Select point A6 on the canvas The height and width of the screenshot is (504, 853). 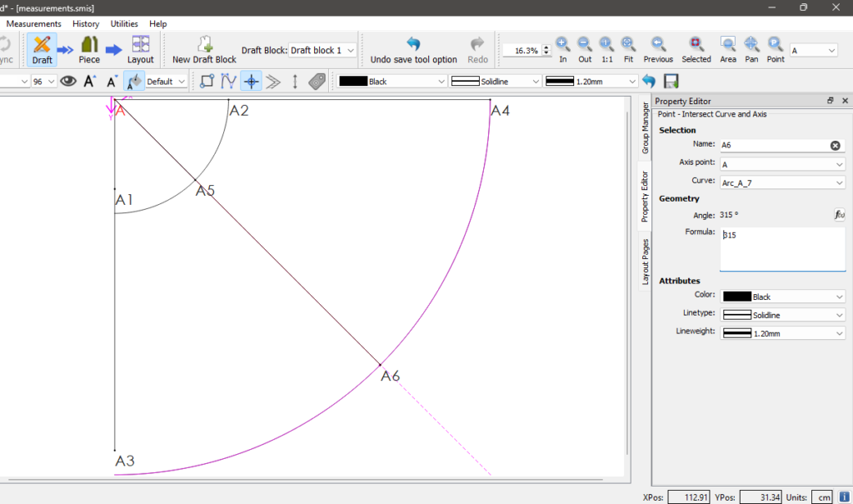click(380, 365)
